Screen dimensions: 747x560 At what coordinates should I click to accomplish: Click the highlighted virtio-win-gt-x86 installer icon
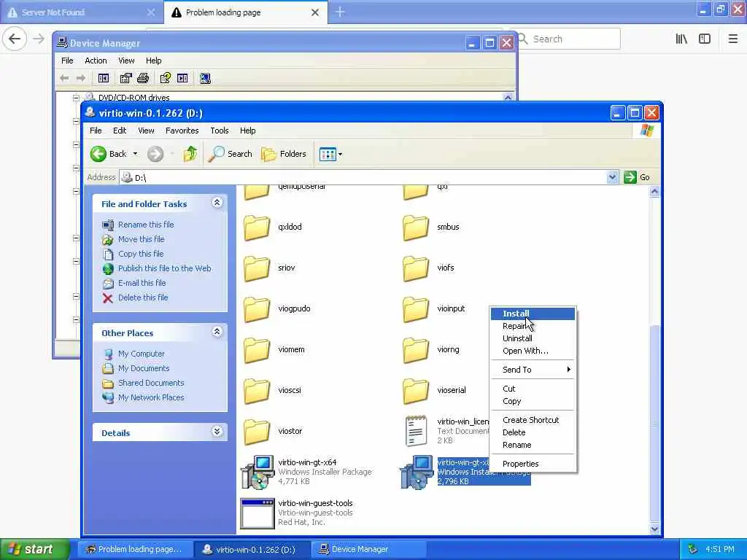[417, 472]
